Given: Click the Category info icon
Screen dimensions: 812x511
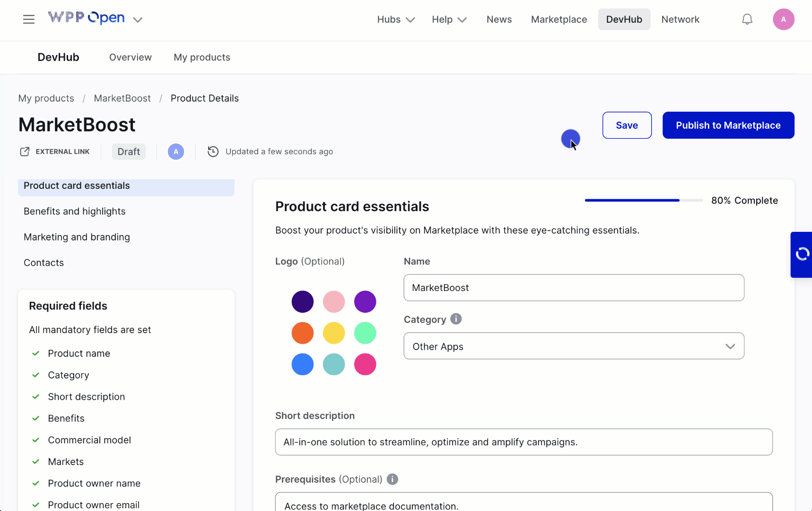Looking at the screenshot, I should point(456,319).
